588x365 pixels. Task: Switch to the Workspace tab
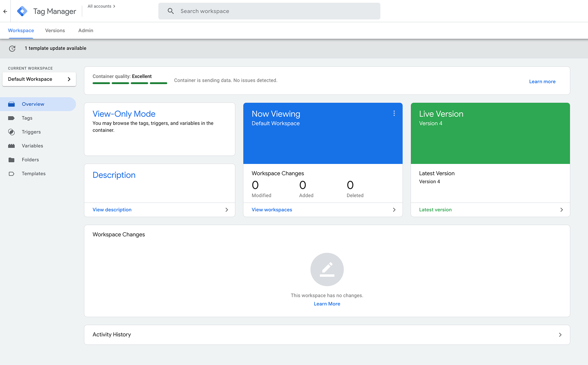tap(21, 31)
